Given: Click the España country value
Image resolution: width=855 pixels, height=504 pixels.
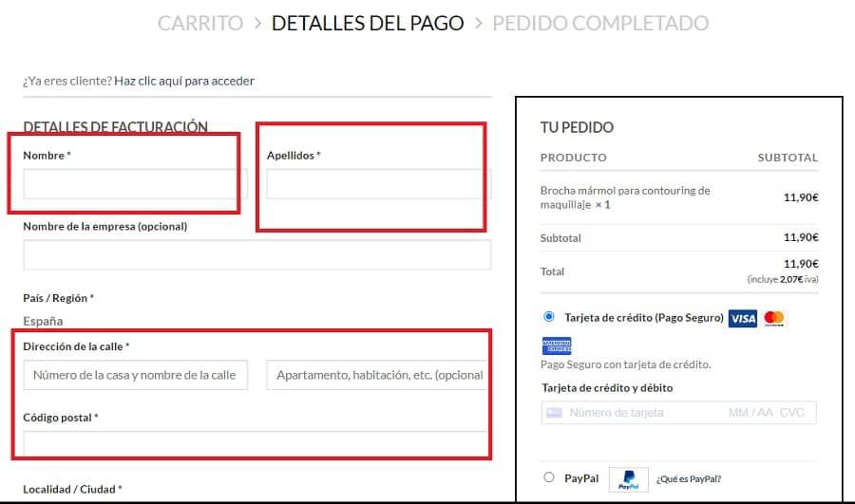Looking at the screenshot, I should [x=43, y=321].
